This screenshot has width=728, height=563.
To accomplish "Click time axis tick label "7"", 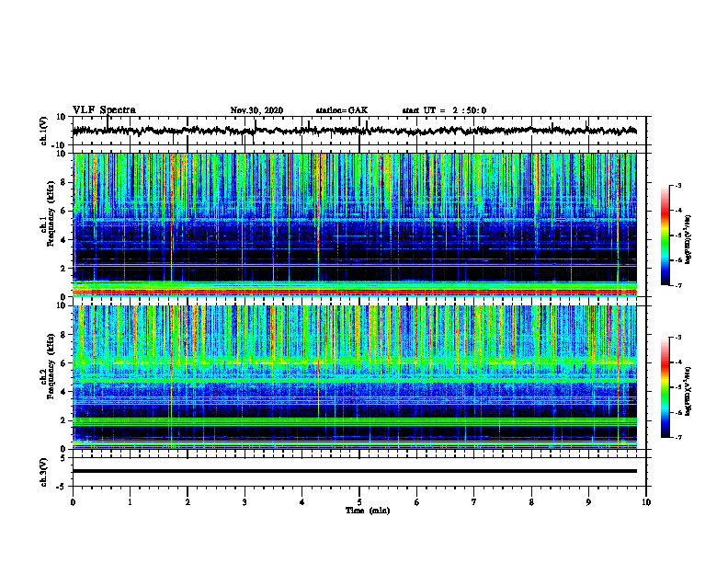I will pos(474,502).
